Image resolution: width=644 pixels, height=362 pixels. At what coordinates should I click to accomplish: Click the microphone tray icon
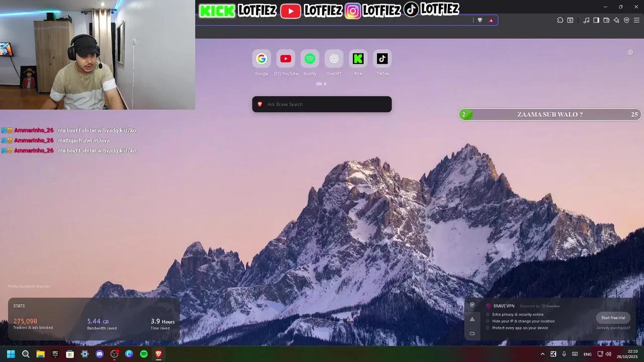(x=564, y=354)
